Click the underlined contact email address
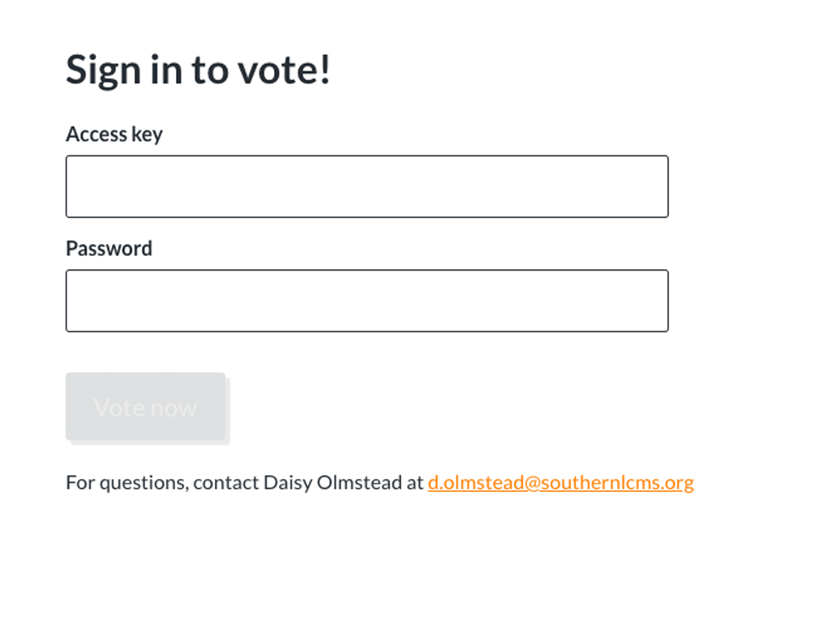 point(560,483)
